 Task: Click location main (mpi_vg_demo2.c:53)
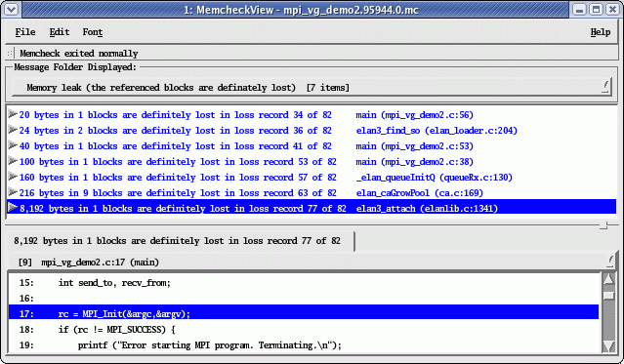coord(414,146)
